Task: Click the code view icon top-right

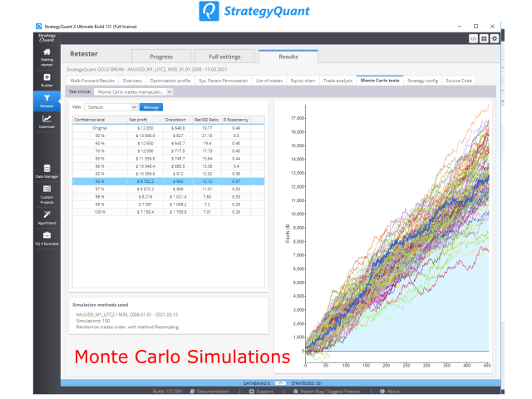Action: click(x=473, y=39)
